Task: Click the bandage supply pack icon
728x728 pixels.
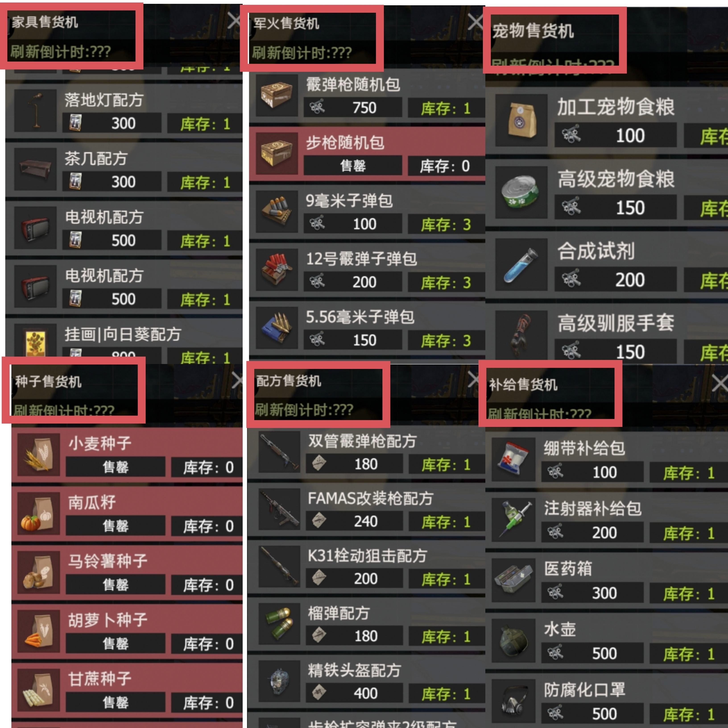Action: (x=513, y=460)
